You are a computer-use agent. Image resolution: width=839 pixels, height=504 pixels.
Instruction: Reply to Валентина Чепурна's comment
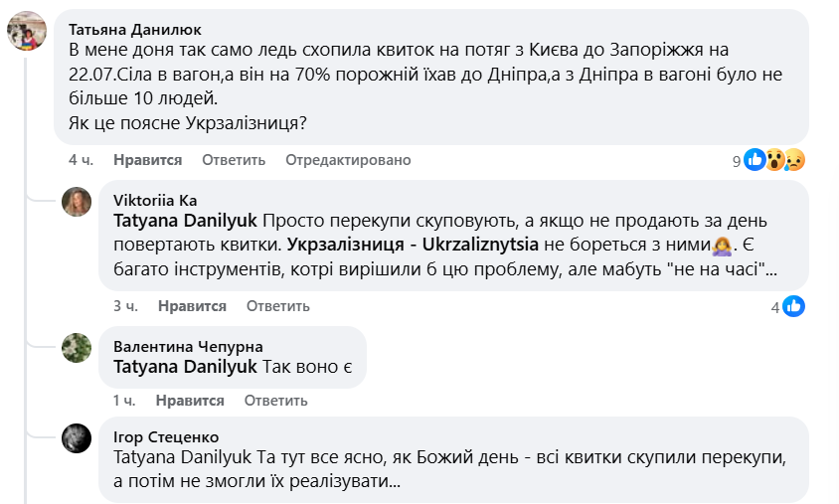tap(275, 401)
